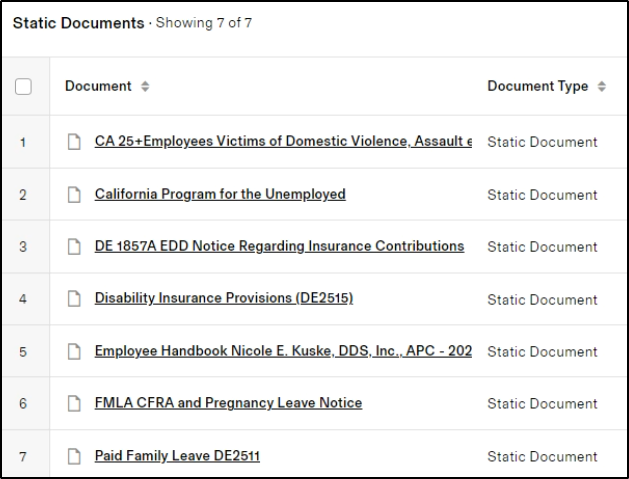Open FMLA CFRA and Pregnancy Leave Notice

point(228,403)
